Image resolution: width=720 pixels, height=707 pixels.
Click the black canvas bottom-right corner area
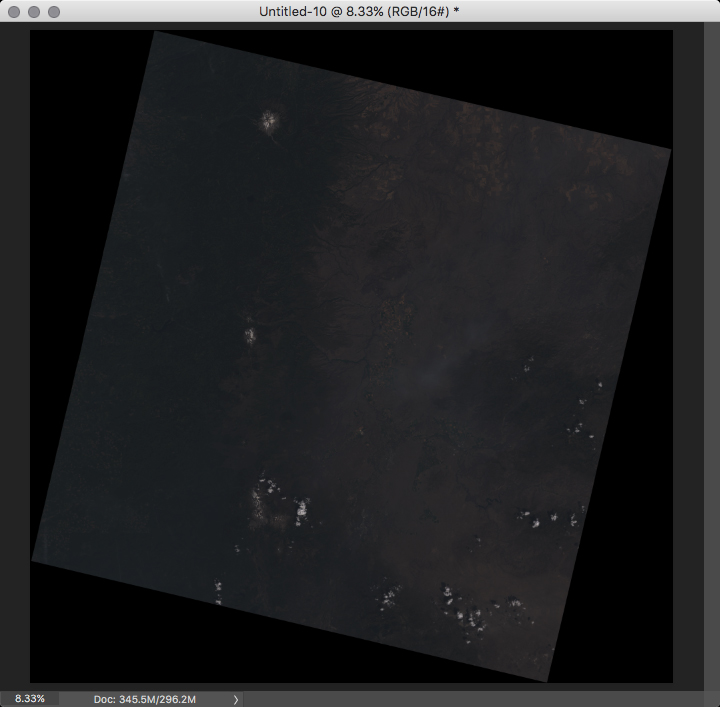coord(630,655)
